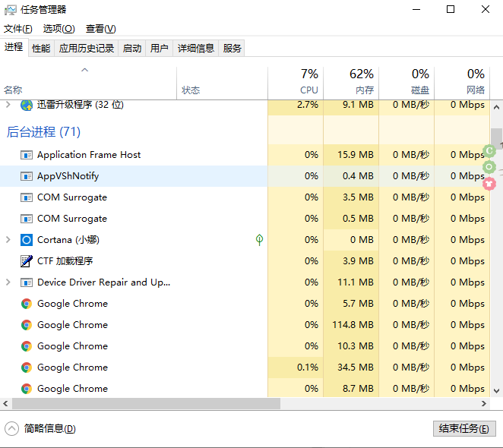This screenshot has height=448, width=503.
Task: Open the 文件(F) menu
Action: click(x=18, y=29)
